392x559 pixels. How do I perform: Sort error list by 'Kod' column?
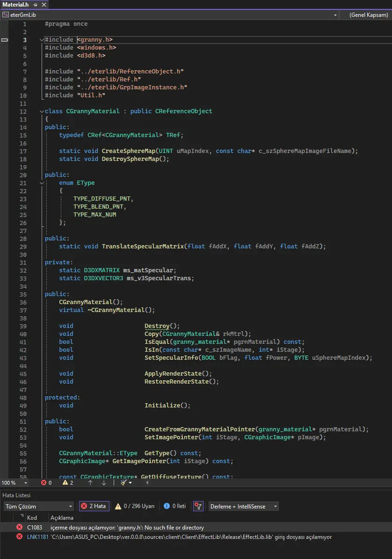32,518
